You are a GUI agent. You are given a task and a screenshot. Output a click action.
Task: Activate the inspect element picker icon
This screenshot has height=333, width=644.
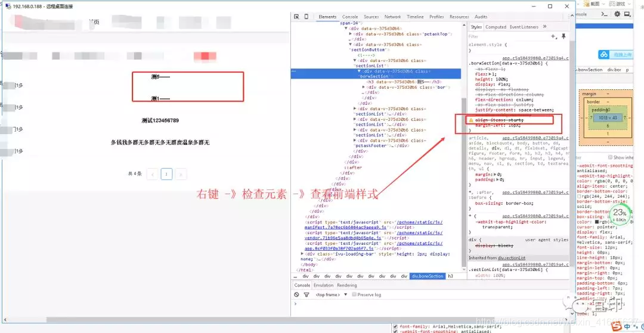[x=296, y=17]
